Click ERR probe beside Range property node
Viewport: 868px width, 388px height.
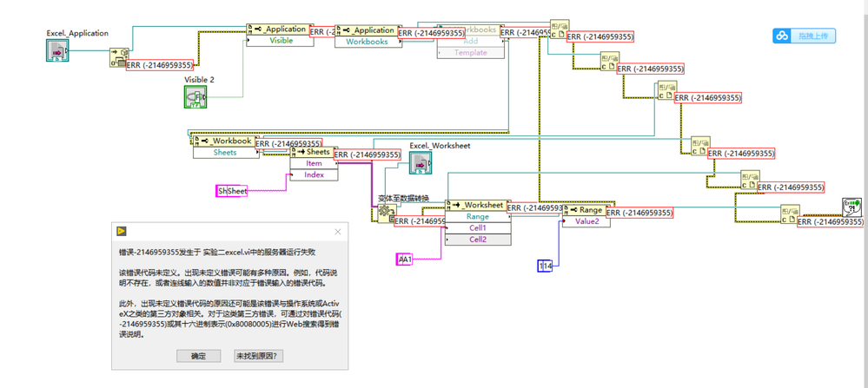[640, 213]
